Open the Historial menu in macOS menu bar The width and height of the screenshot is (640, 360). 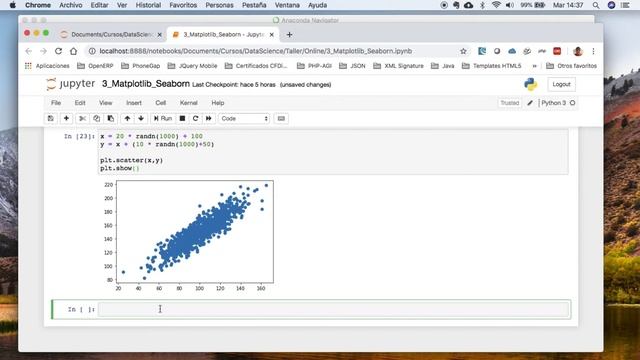pyautogui.click(x=148, y=5)
